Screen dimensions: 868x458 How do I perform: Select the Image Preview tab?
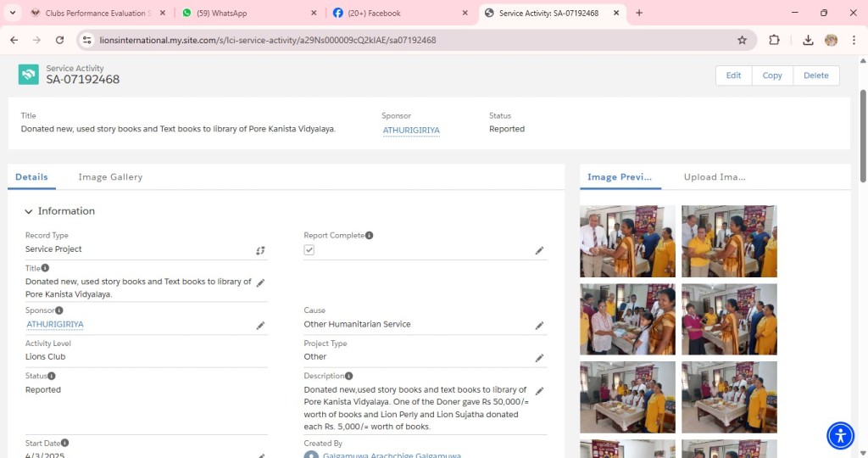(620, 177)
